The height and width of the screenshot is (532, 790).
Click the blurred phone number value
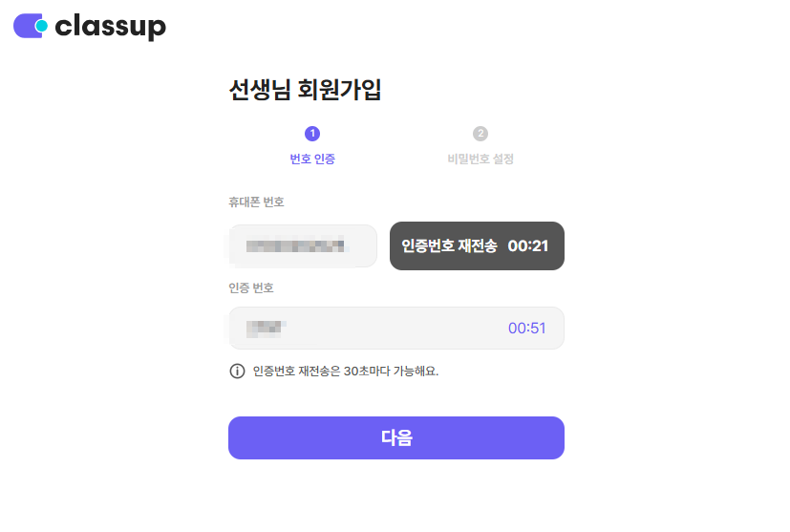[294, 246]
